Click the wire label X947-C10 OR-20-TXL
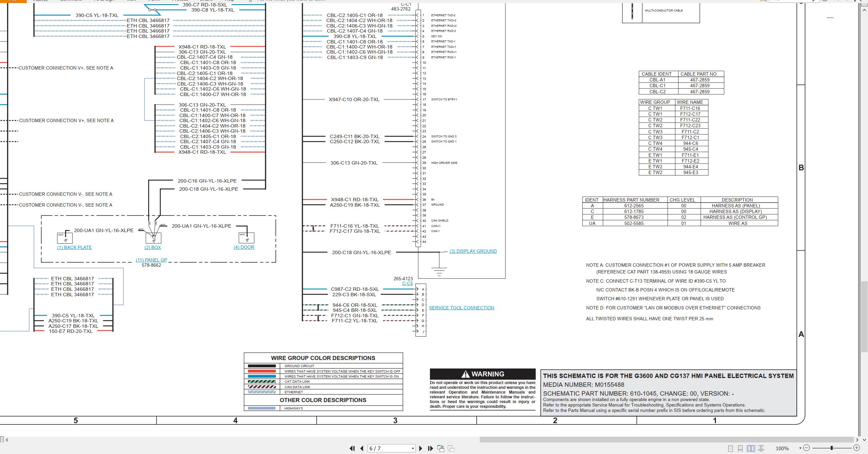This screenshot has height=454, width=868. [x=354, y=99]
